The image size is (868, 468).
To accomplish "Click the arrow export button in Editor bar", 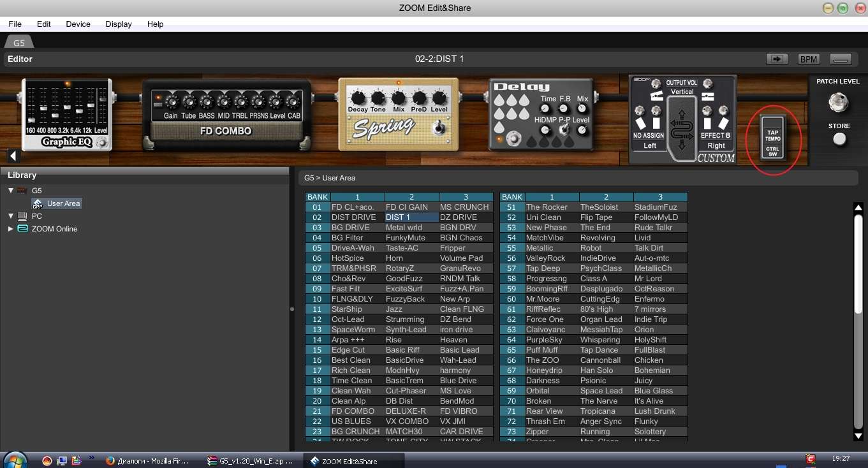I will click(777, 59).
